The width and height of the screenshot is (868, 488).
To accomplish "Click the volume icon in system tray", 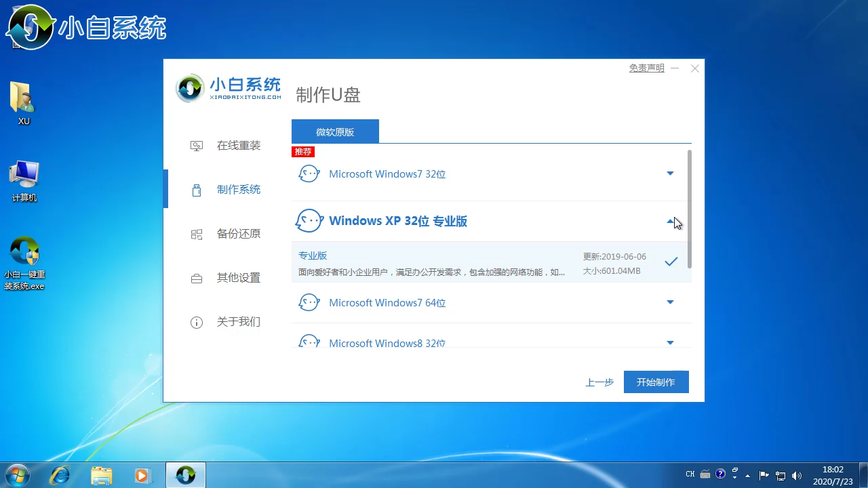I will tap(796, 475).
